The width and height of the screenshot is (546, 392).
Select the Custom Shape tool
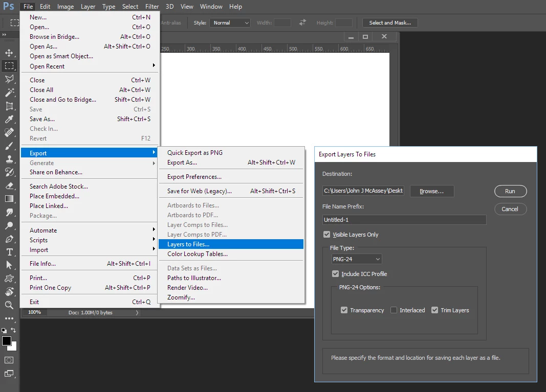(9, 279)
